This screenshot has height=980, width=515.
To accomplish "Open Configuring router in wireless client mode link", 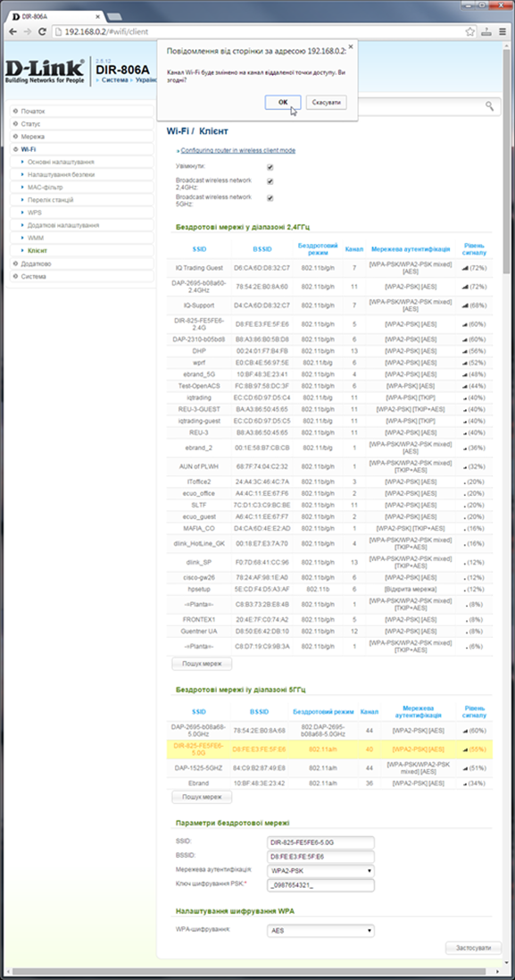I will (237, 151).
